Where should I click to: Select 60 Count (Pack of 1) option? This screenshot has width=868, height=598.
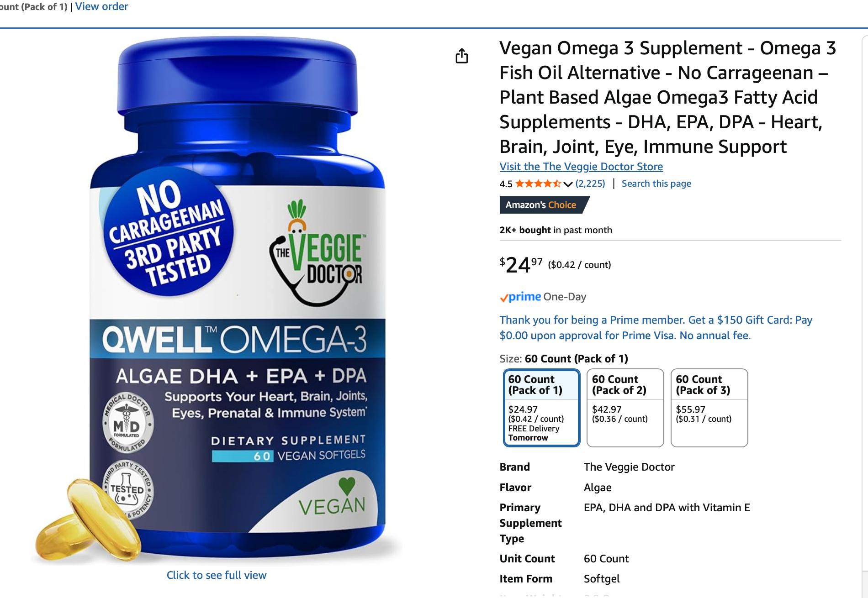click(542, 408)
